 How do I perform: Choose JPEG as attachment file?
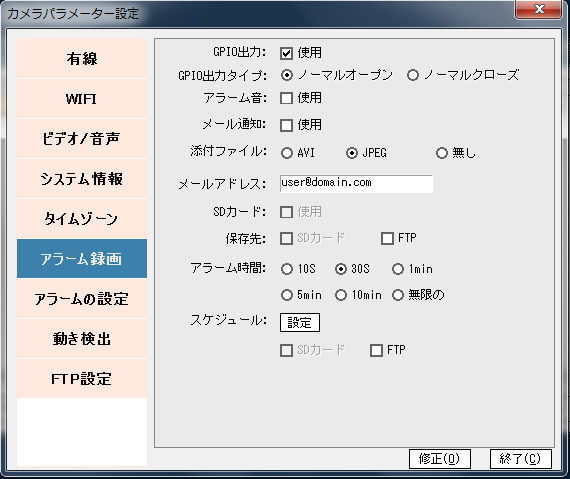click(352, 153)
